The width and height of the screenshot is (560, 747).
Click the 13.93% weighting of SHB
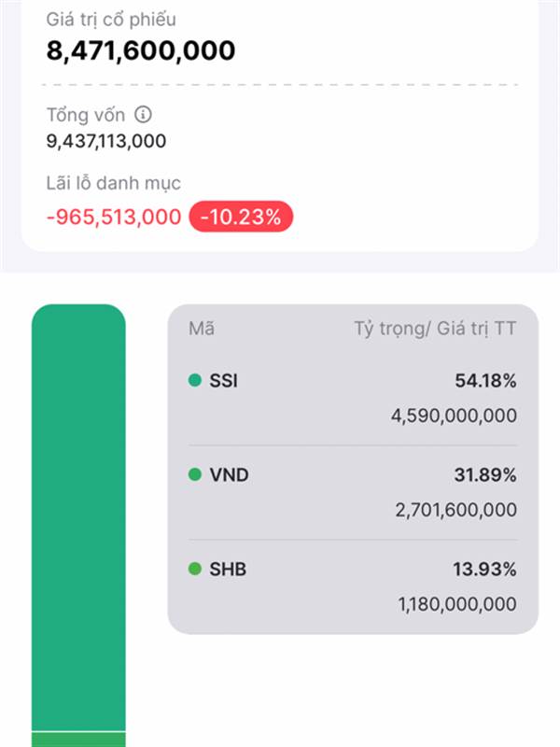(x=484, y=570)
